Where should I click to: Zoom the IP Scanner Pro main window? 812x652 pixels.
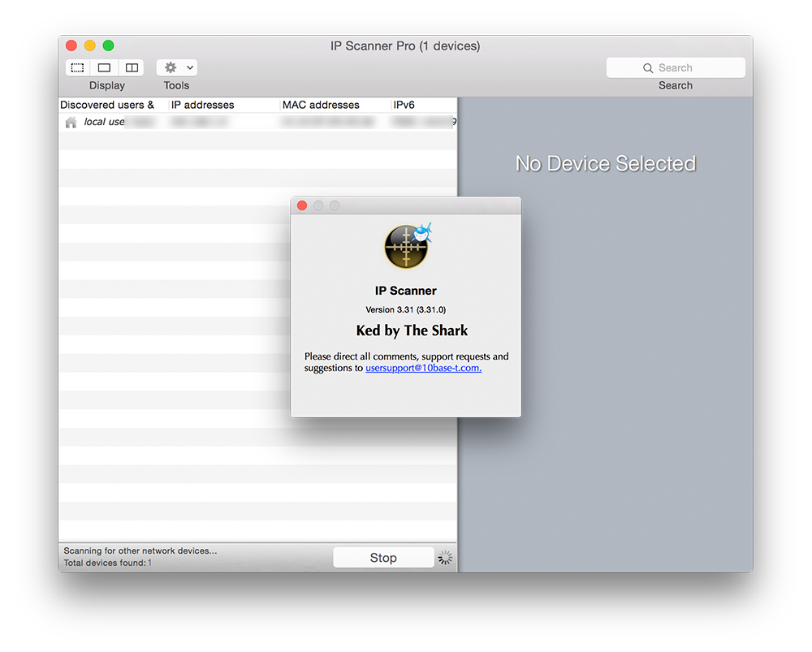[108, 45]
